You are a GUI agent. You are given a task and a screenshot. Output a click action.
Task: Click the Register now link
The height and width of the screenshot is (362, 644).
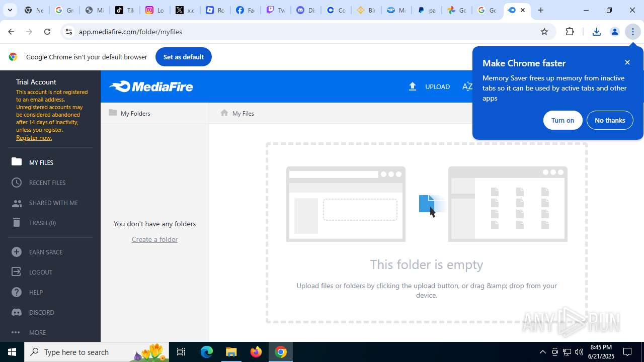click(x=34, y=138)
